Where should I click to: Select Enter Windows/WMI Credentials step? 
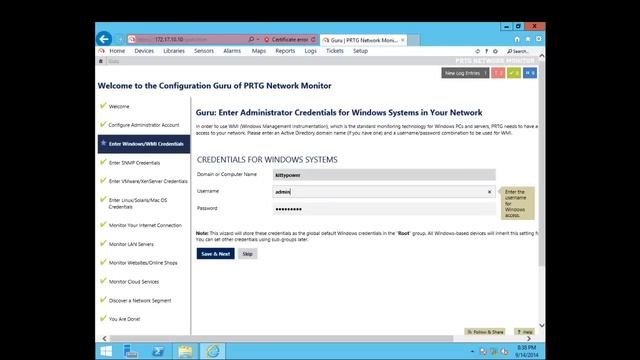(x=144, y=144)
